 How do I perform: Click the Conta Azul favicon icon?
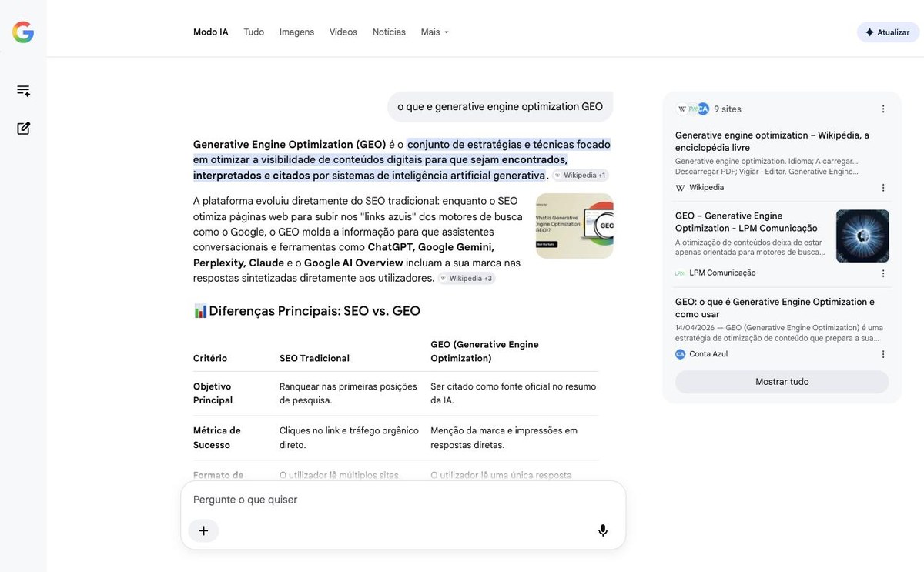[x=680, y=354]
